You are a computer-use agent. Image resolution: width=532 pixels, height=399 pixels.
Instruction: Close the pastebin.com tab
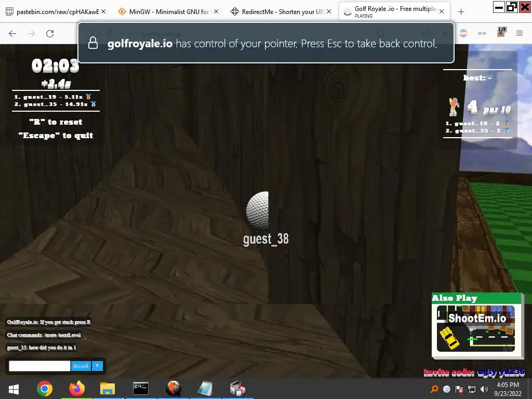(103, 11)
